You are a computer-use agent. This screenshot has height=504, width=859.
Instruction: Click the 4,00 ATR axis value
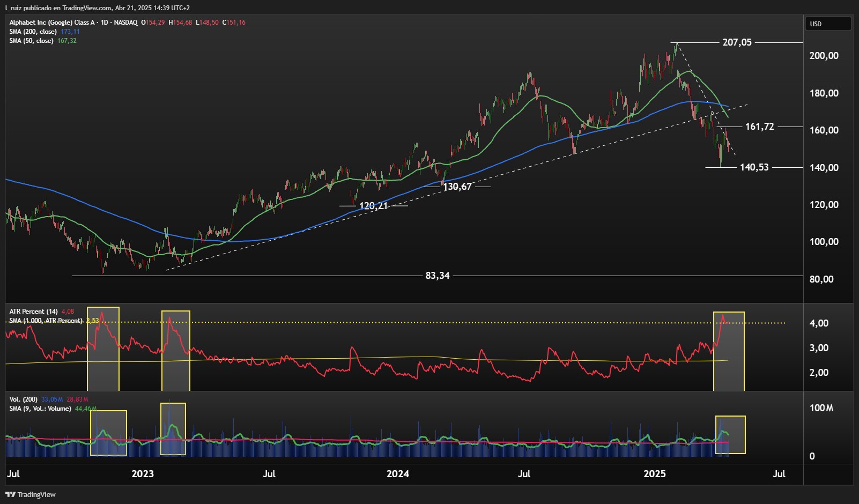819,323
